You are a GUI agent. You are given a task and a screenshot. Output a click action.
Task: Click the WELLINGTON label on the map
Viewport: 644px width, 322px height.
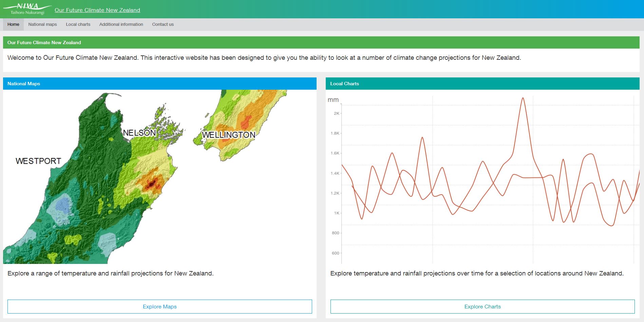tap(228, 135)
